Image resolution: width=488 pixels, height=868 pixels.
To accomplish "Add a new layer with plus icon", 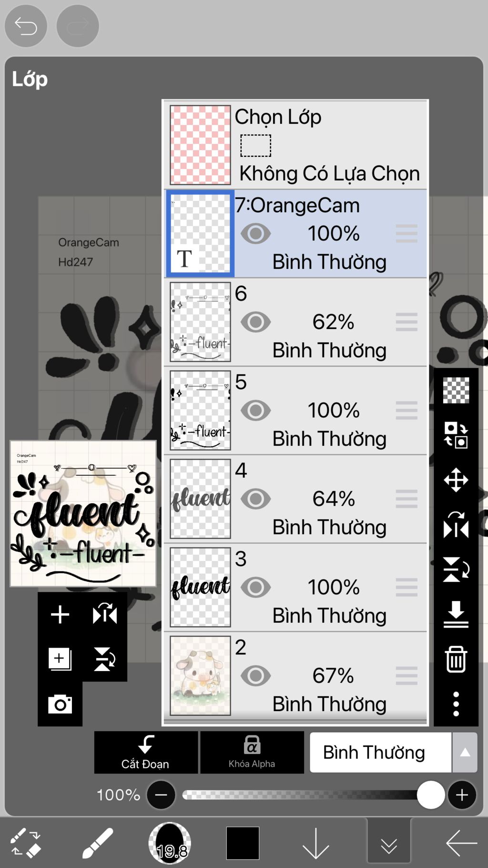I will click(x=60, y=614).
